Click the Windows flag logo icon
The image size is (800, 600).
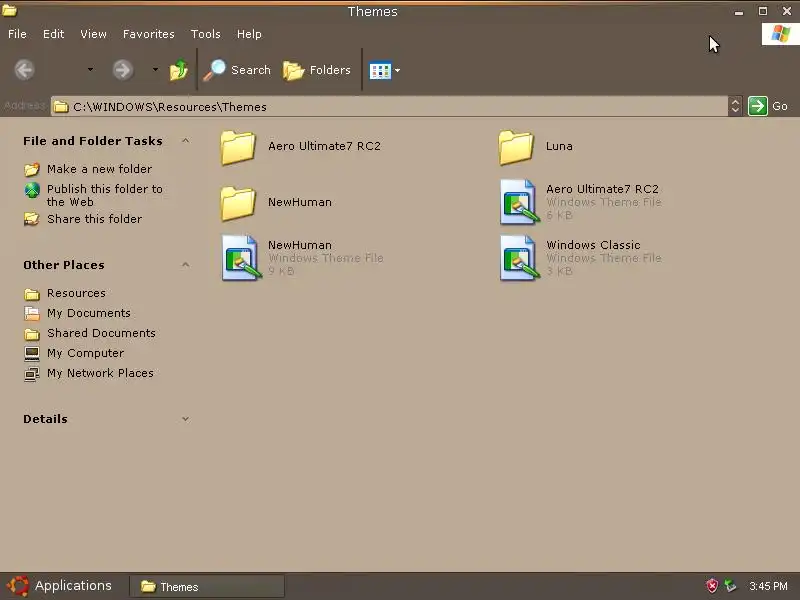(x=781, y=34)
